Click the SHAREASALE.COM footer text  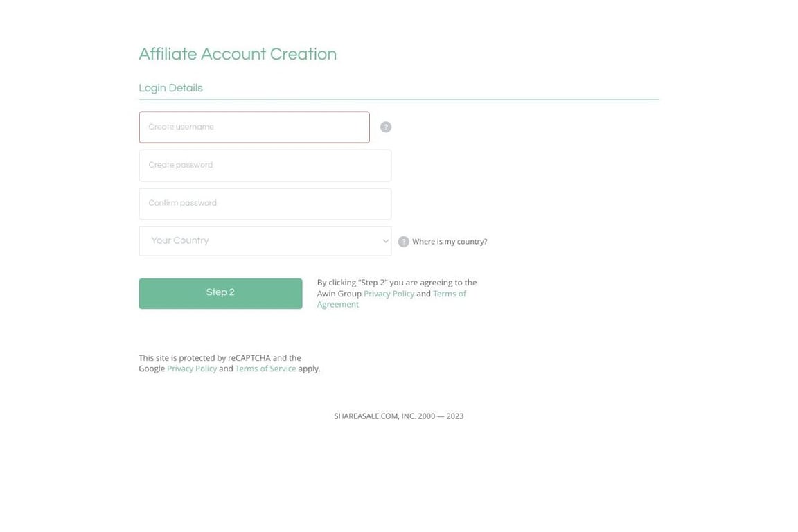pos(399,416)
